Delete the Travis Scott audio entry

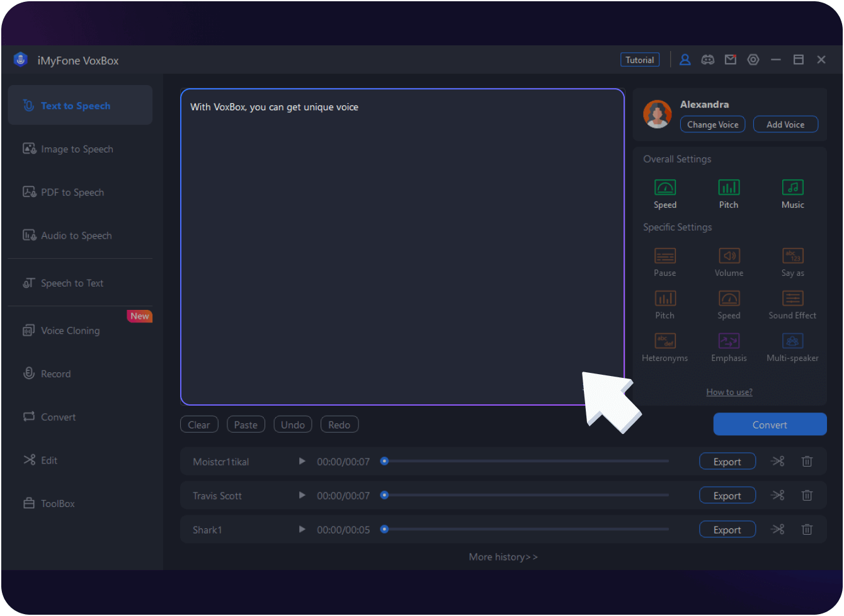pos(807,496)
